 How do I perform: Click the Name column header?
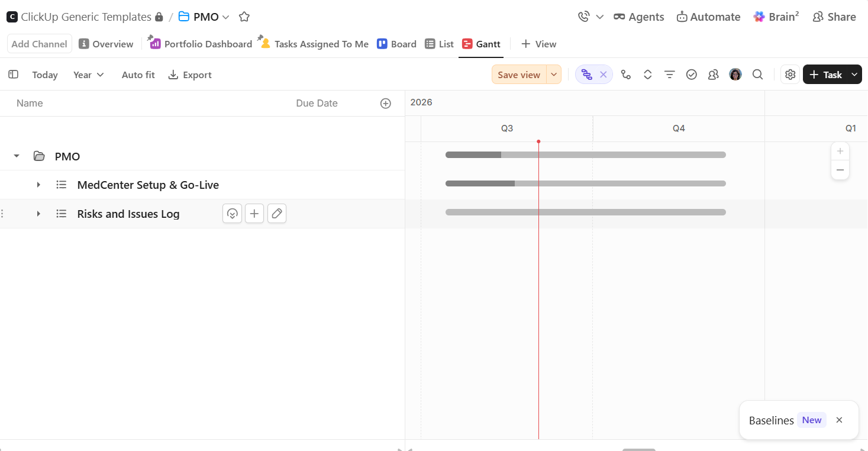click(30, 103)
